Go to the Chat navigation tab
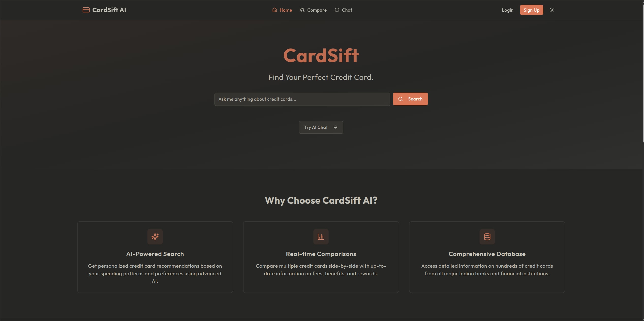Image resolution: width=644 pixels, height=321 pixels. pos(347,10)
